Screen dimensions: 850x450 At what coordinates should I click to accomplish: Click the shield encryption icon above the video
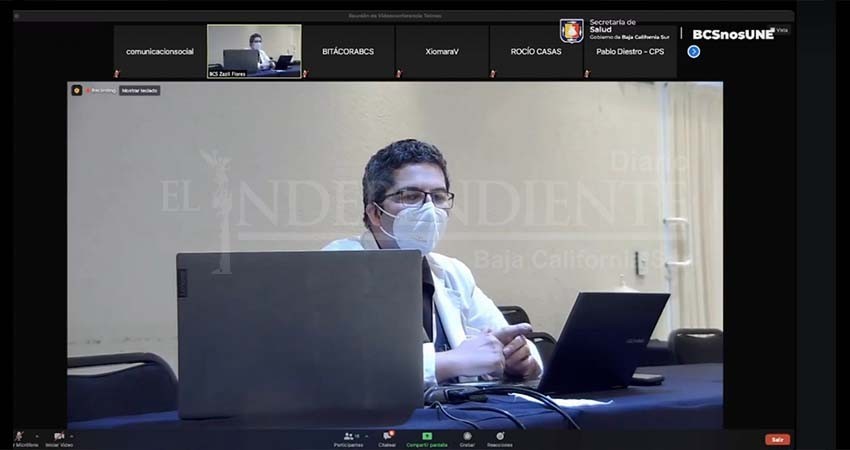click(76, 90)
